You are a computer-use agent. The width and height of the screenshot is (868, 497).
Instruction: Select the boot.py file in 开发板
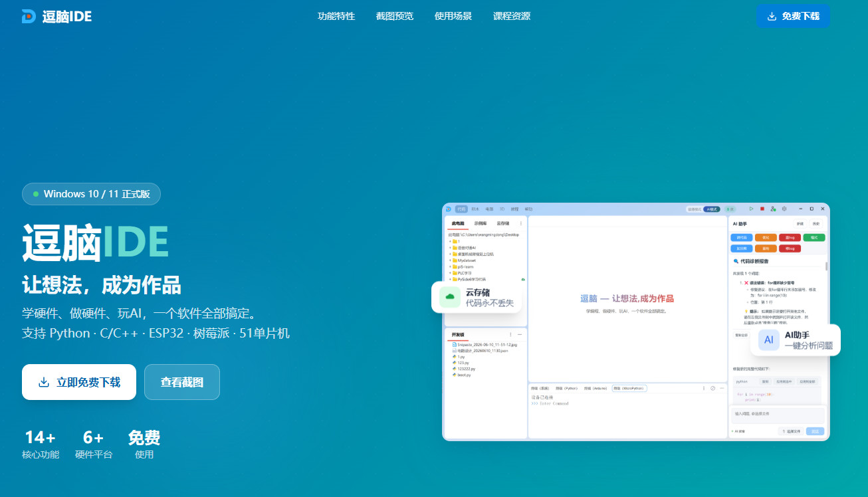[461, 375]
